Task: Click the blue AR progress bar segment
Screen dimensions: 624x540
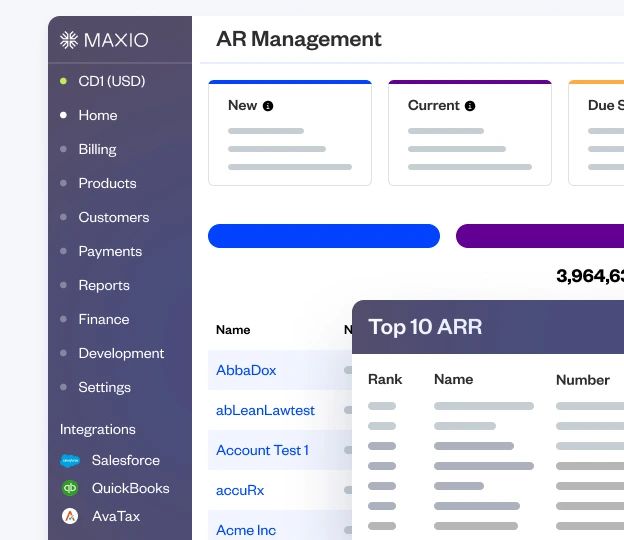Action: [x=324, y=236]
